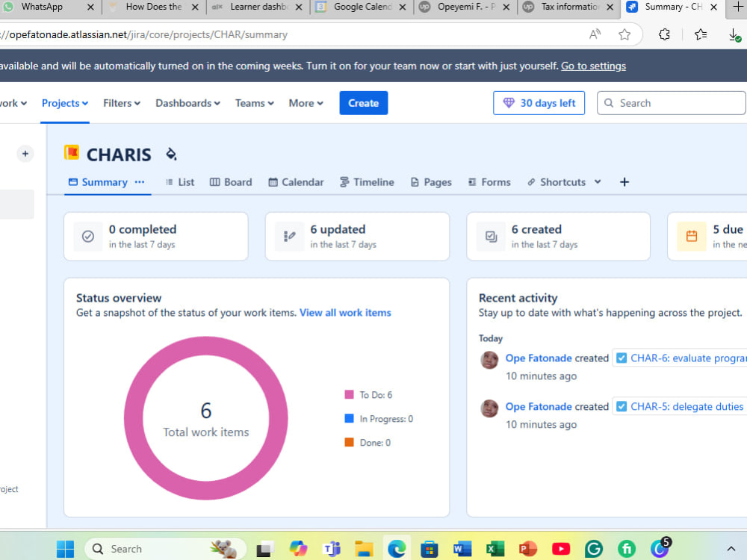Viewport: 747px width, 560px height.
Task: Open View all work items link
Action: 345,312
